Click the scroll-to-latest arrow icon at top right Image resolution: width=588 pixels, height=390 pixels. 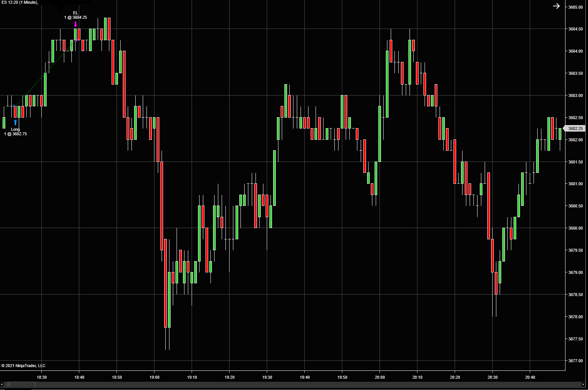[x=556, y=6]
